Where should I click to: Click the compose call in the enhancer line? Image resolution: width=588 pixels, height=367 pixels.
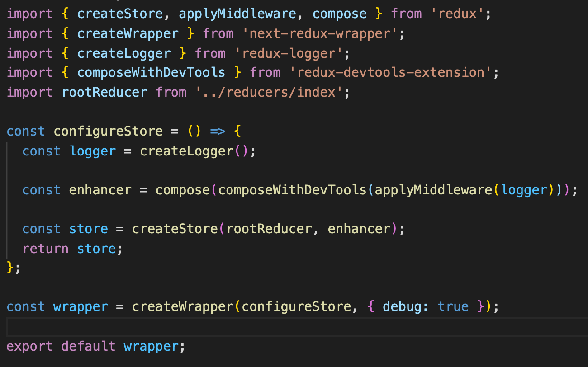[x=183, y=190]
